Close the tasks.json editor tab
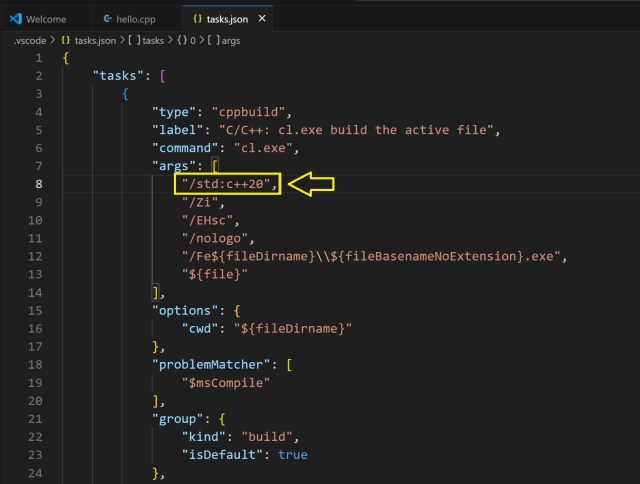The image size is (640, 484). (x=262, y=19)
